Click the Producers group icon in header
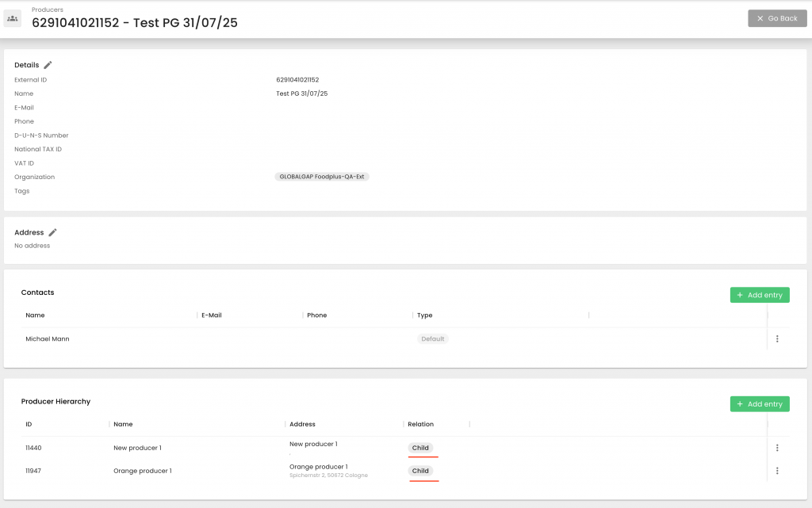Viewport: 812px width, 508px height. point(13,18)
